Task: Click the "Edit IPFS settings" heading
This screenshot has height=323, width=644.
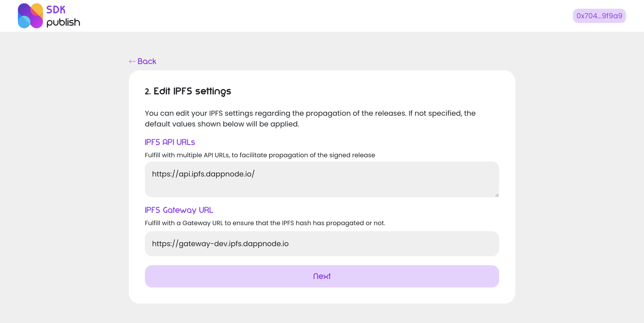Action: coord(192,91)
